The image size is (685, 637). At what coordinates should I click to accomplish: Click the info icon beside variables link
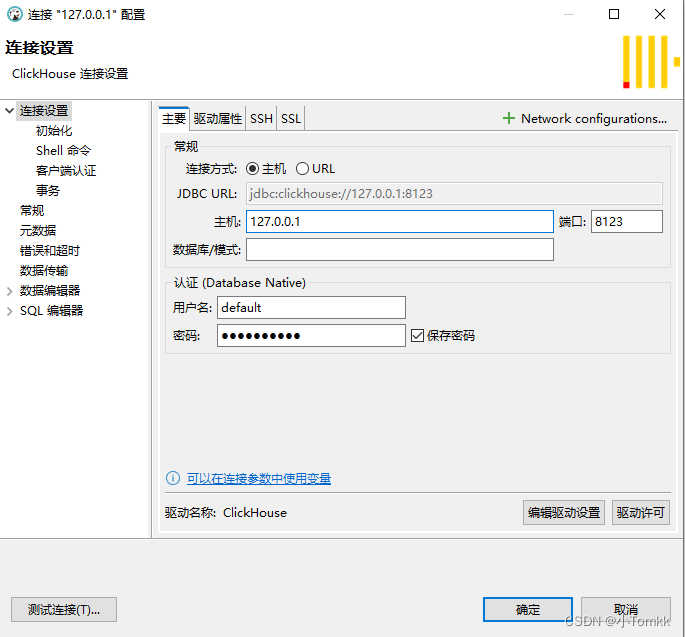click(x=173, y=478)
